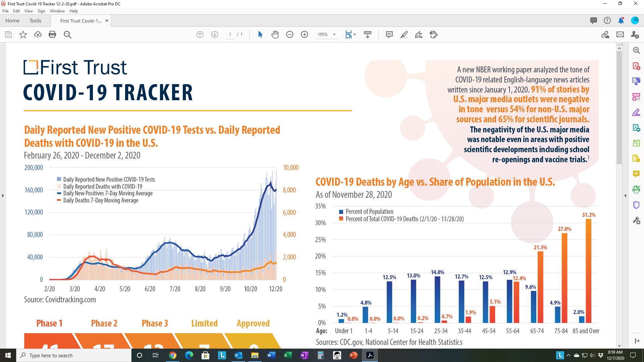Switch to the Tools tab
Image resolution: width=644 pixels, height=362 pixels.
(35, 21)
